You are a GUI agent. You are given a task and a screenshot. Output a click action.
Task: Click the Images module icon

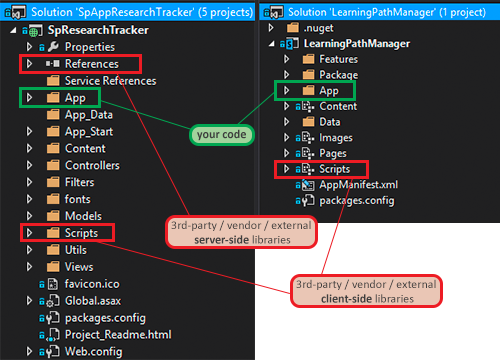pyautogui.click(x=308, y=138)
